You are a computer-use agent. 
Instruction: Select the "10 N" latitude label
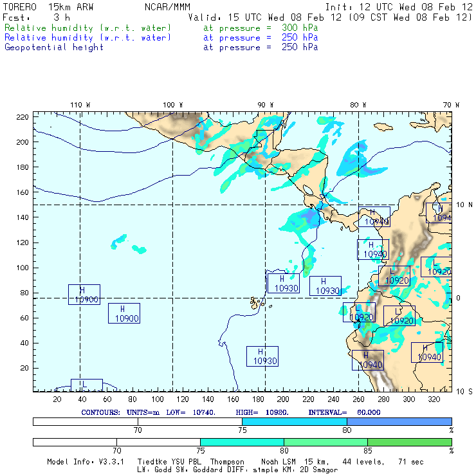(464, 205)
